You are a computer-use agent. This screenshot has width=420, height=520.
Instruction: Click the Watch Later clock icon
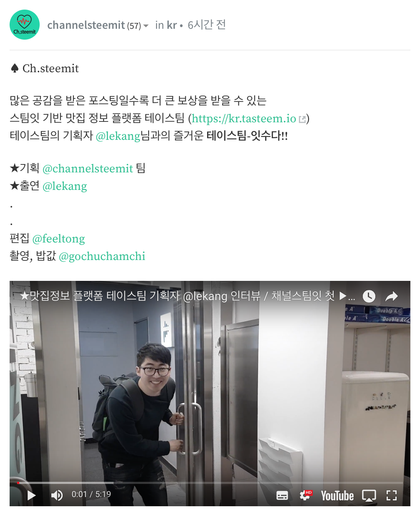(x=369, y=296)
